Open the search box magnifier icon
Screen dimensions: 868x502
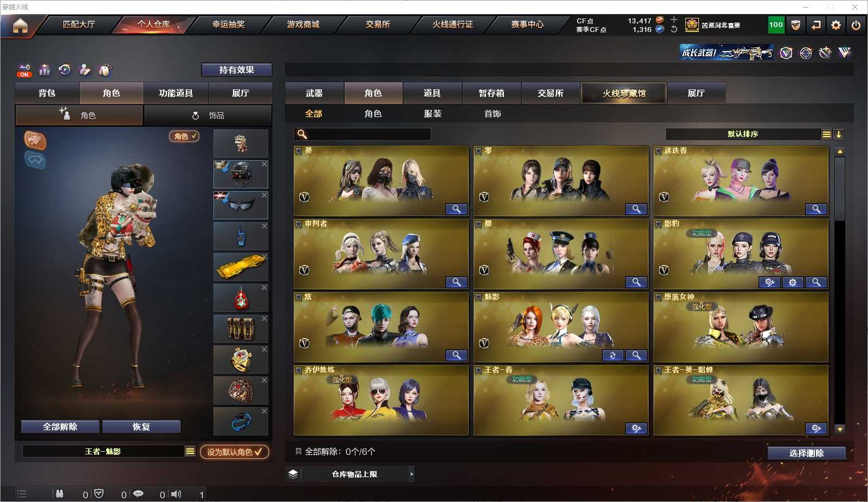tap(302, 134)
